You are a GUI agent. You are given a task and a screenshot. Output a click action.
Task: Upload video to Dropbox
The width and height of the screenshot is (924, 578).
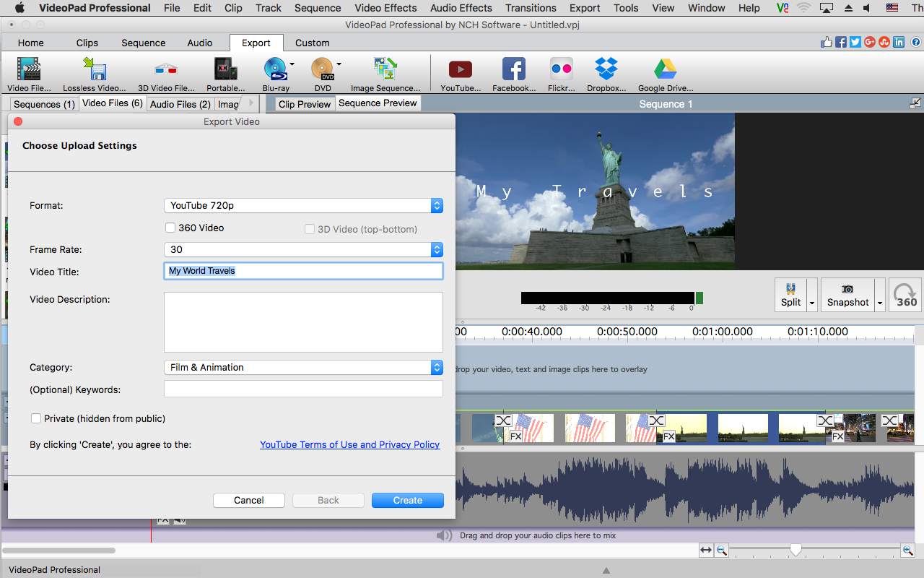point(606,74)
